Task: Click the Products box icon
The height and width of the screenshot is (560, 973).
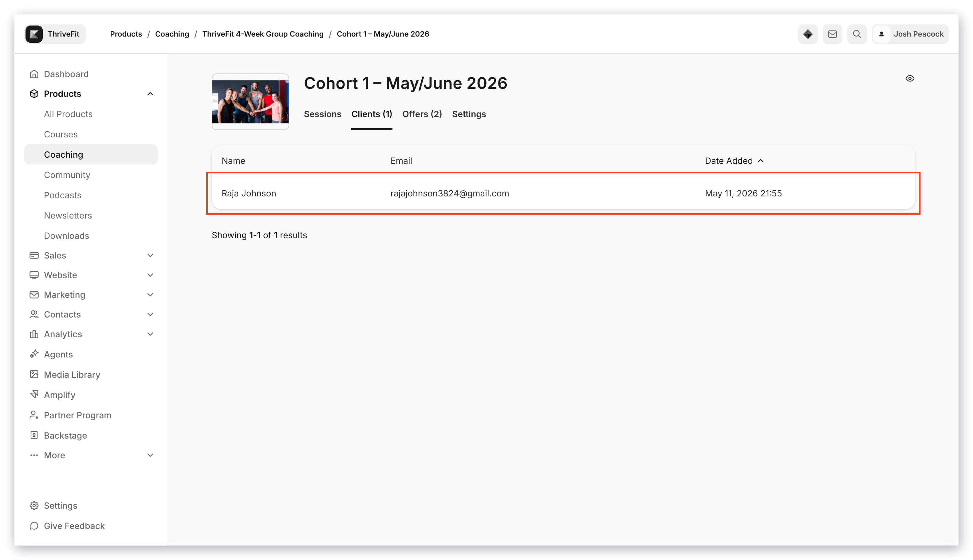Action: click(x=34, y=94)
